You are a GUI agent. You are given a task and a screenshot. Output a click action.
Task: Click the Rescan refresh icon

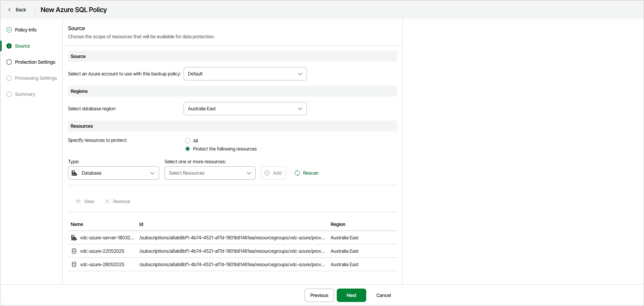(x=297, y=173)
